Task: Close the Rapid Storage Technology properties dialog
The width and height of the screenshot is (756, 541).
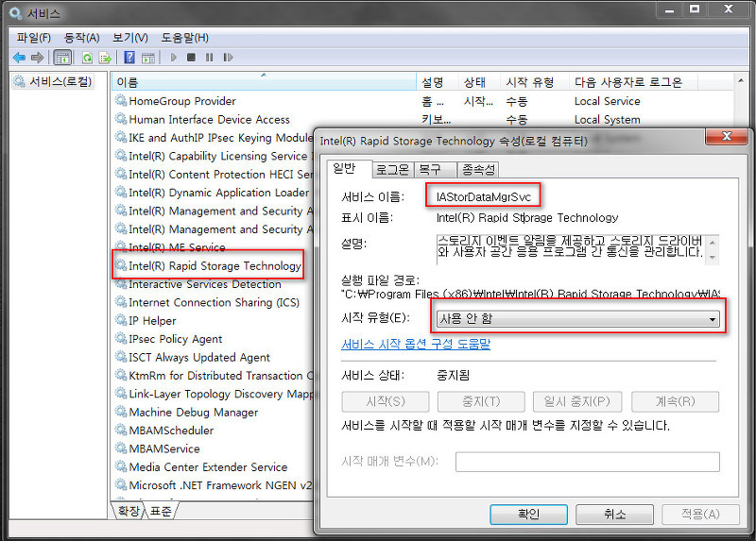Action: pos(726,136)
